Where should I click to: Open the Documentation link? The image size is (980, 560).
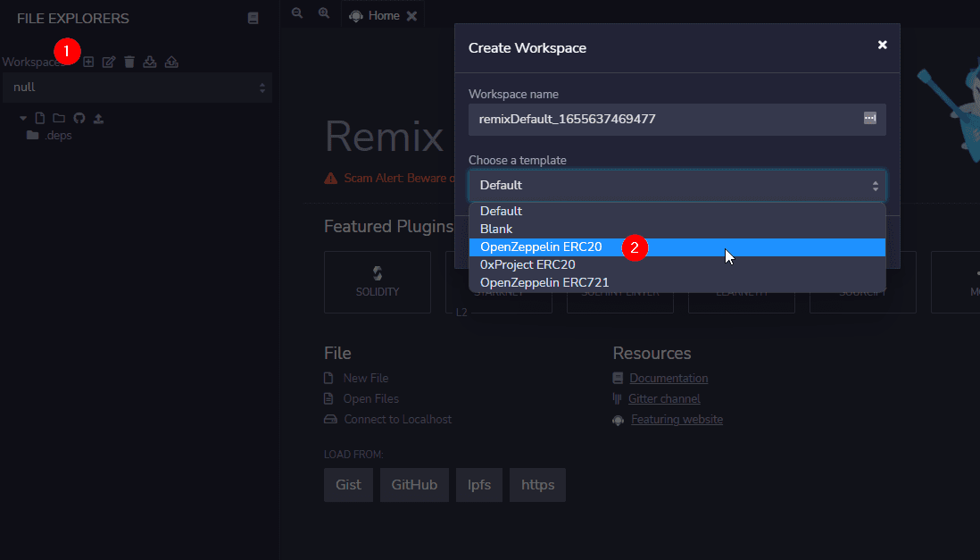coord(669,378)
